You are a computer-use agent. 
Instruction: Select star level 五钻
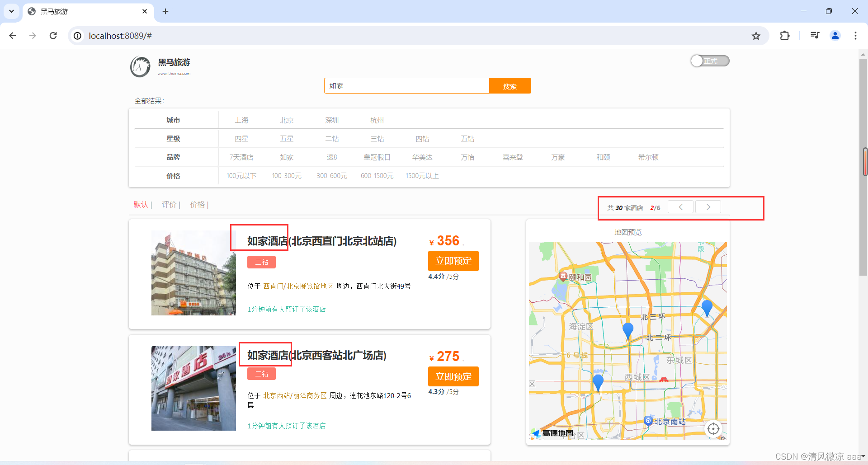coord(467,139)
